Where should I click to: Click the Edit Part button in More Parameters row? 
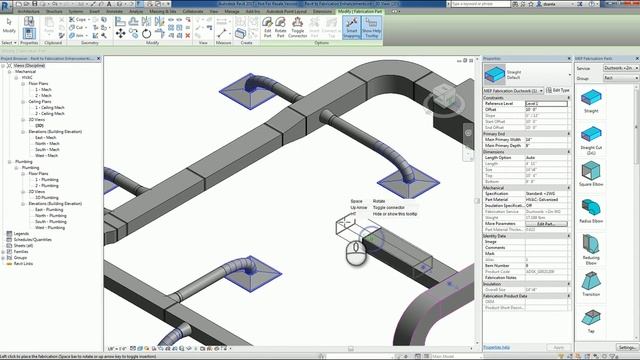546,224
